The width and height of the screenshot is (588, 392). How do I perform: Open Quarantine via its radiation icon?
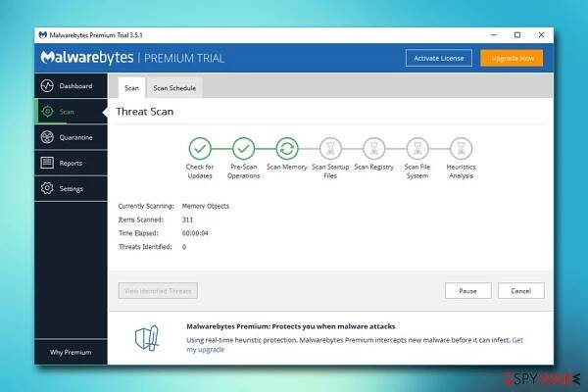coord(47,137)
